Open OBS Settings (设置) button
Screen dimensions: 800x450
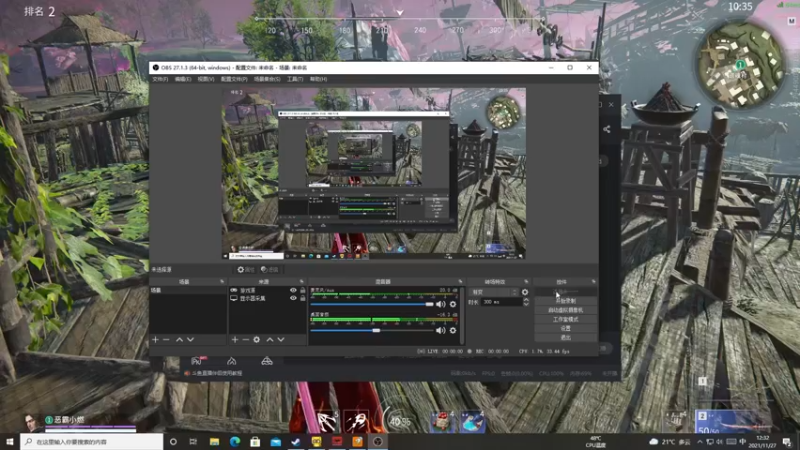(565, 329)
